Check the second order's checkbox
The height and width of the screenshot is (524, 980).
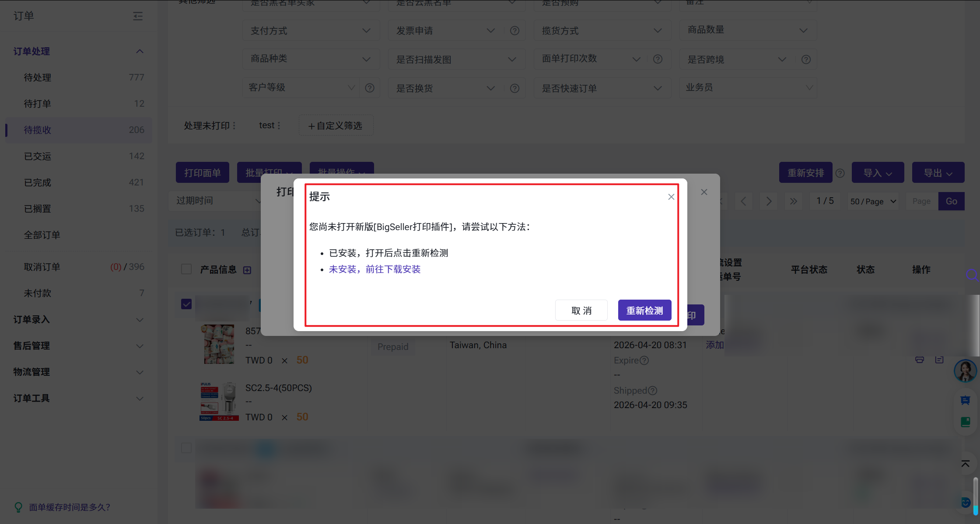coord(186,447)
